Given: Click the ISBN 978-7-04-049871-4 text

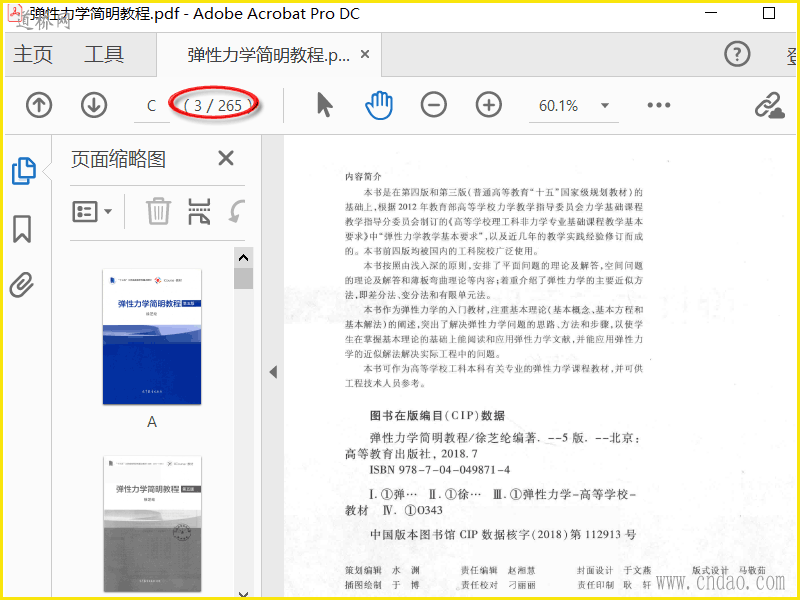Looking at the screenshot, I should pyautogui.click(x=440, y=470).
